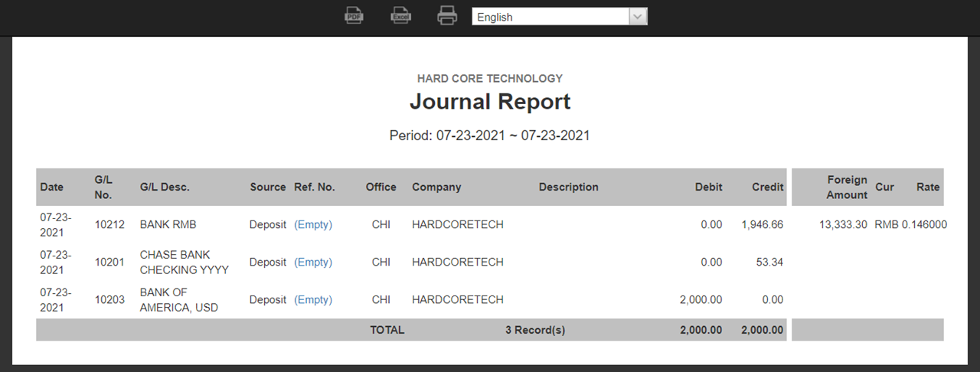
Task: Click the G/L No. column header
Action: pyautogui.click(x=103, y=187)
